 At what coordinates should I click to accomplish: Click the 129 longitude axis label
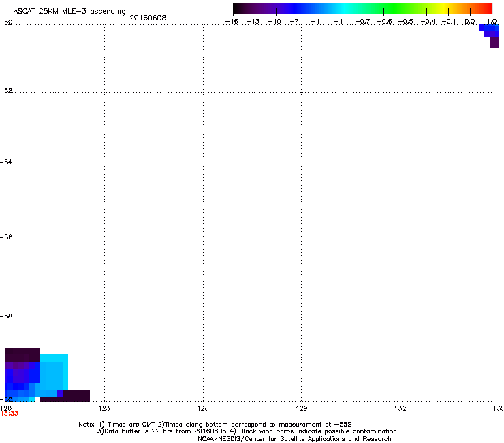click(x=302, y=408)
